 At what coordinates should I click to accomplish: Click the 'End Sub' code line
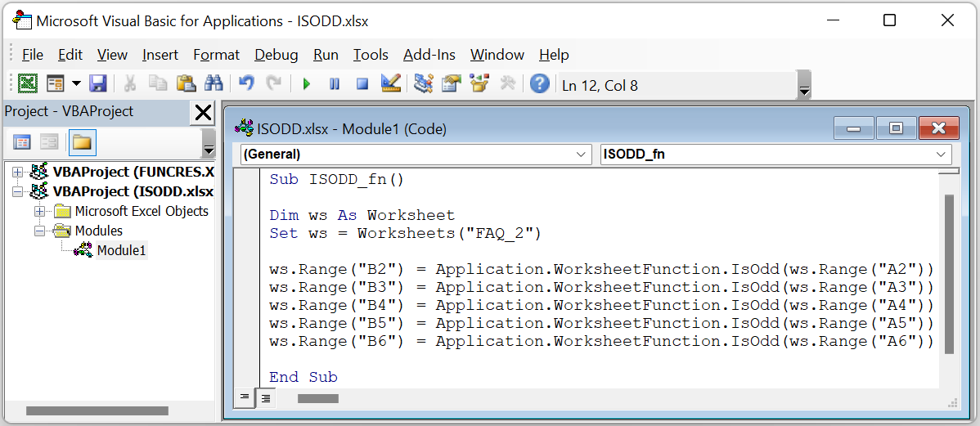[x=303, y=377]
